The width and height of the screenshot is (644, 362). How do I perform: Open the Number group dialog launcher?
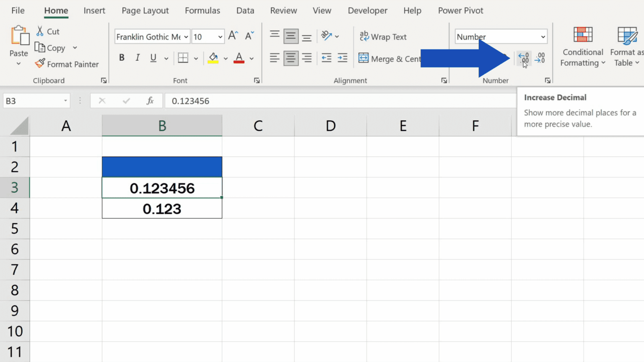point(548,80)
